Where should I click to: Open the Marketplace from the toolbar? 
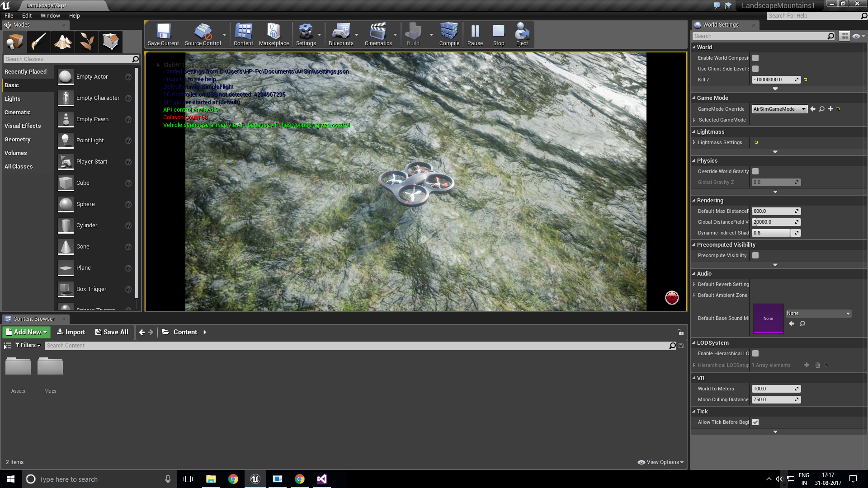274,34
